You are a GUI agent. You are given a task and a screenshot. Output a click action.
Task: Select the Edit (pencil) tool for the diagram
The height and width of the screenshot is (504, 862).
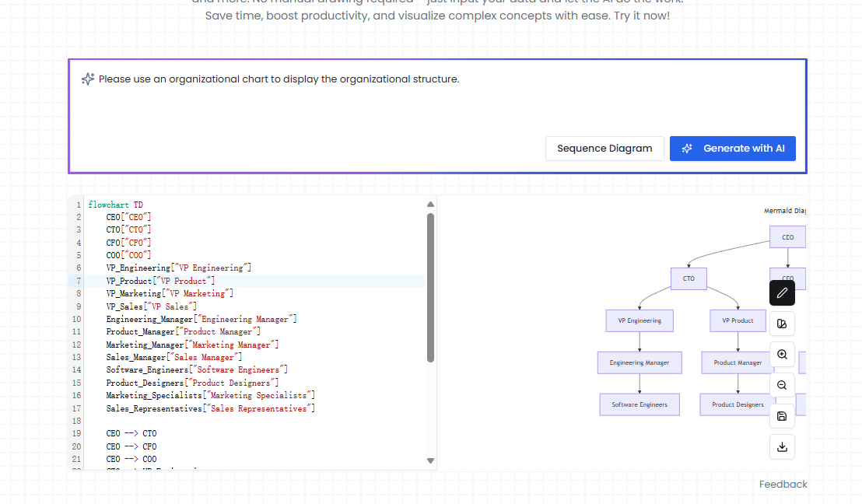(x=782, y=292)
